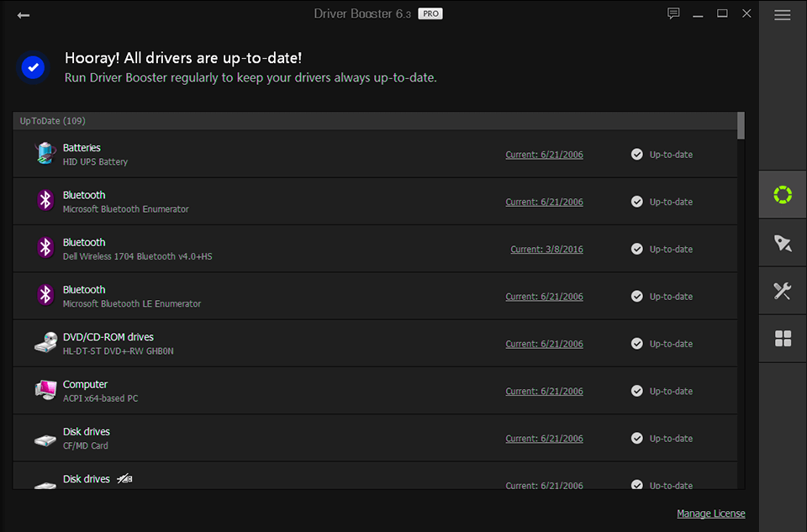Click the Up-to-date check for HID UPS Battery

[x=636, y=154]
